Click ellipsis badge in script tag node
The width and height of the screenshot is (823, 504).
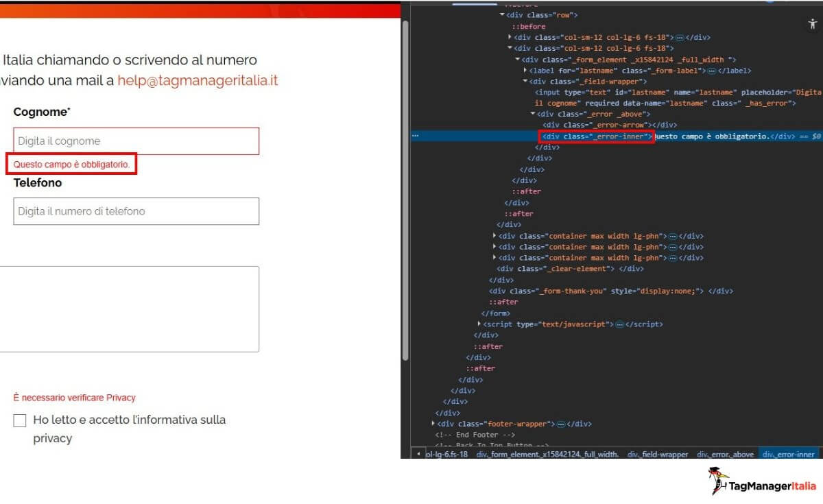tap(619, 324)
